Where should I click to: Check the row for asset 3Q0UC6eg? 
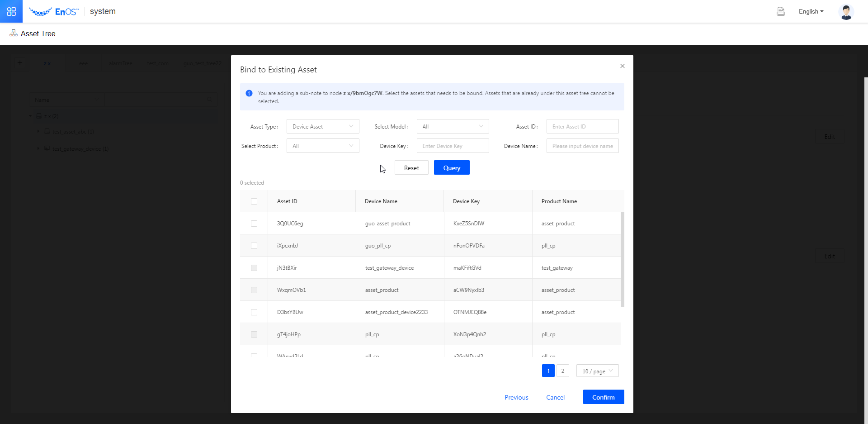click(254, 224)
